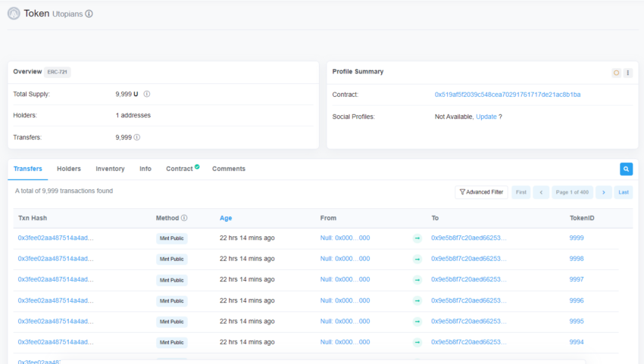Open the Advanced Filter options
644x364 pixels.
coord(481,192)
